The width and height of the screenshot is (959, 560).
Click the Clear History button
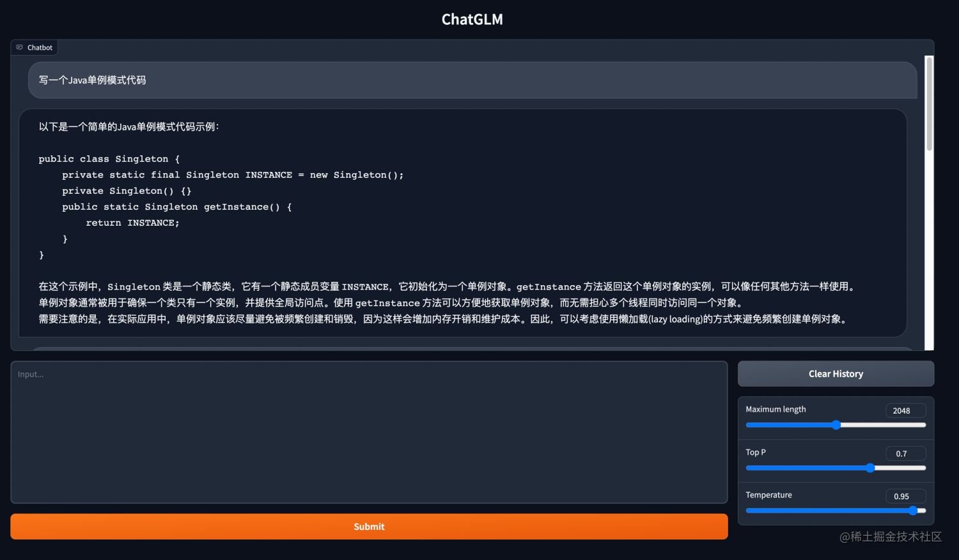[x=836, y=373]
